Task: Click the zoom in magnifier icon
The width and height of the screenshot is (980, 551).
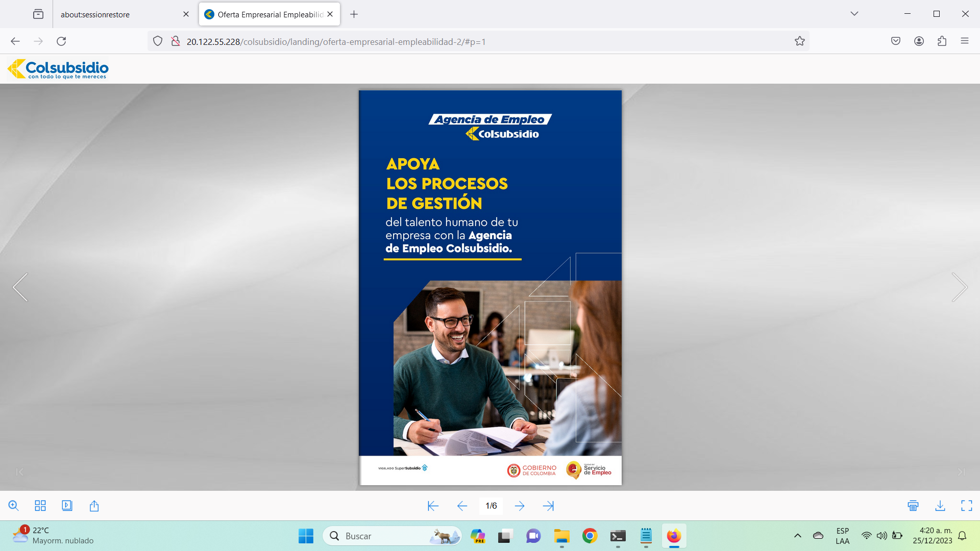Action: (14, 506)
